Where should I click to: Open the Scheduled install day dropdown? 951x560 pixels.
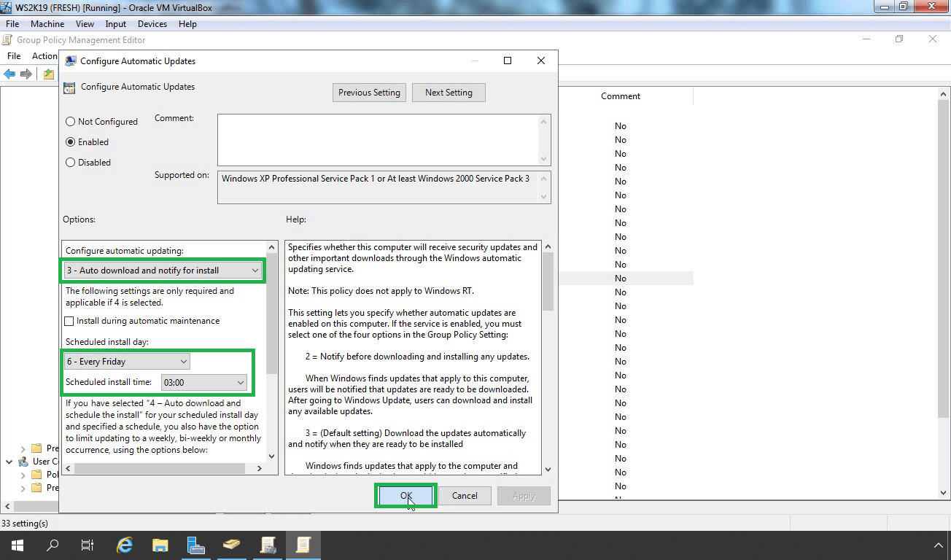[x=127, y=361]
